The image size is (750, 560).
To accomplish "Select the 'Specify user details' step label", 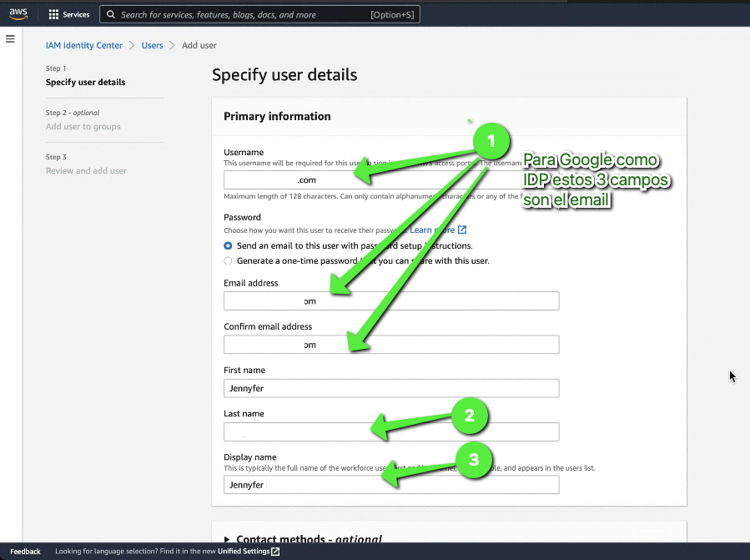I will [86, 83].
